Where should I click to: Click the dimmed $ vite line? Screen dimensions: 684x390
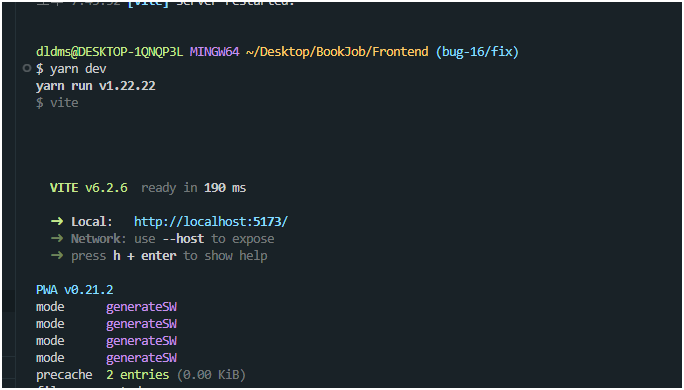pos(57,103)
